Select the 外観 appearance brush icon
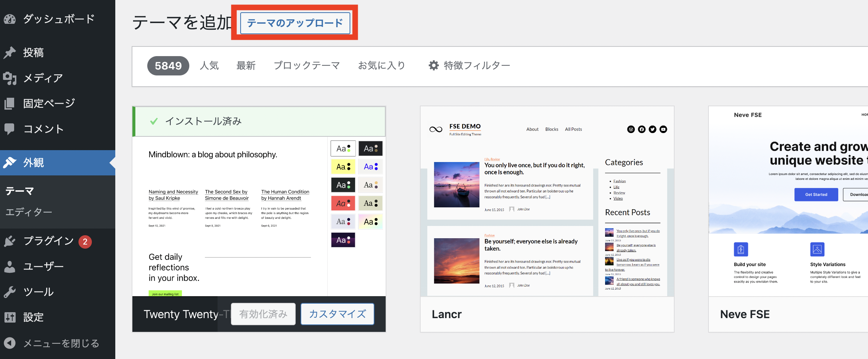The image size is (868, 359). point(10,162)
